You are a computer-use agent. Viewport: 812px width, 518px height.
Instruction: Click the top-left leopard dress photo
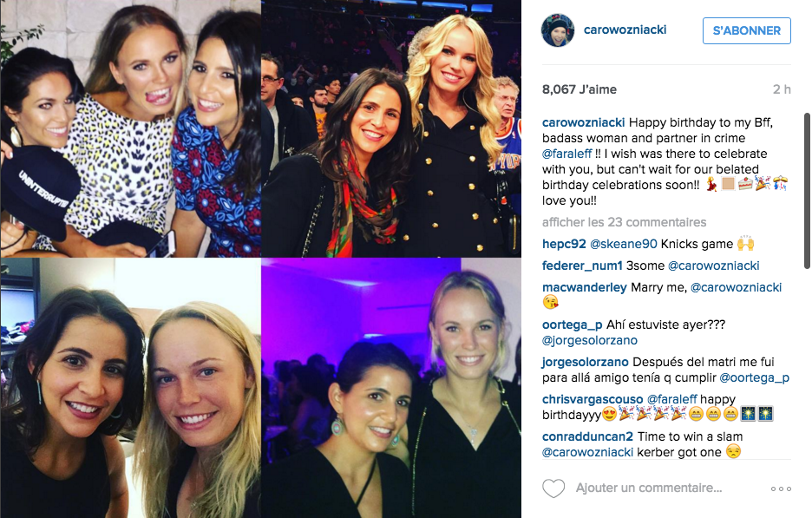pyautogui.click(x=130, y=128)
